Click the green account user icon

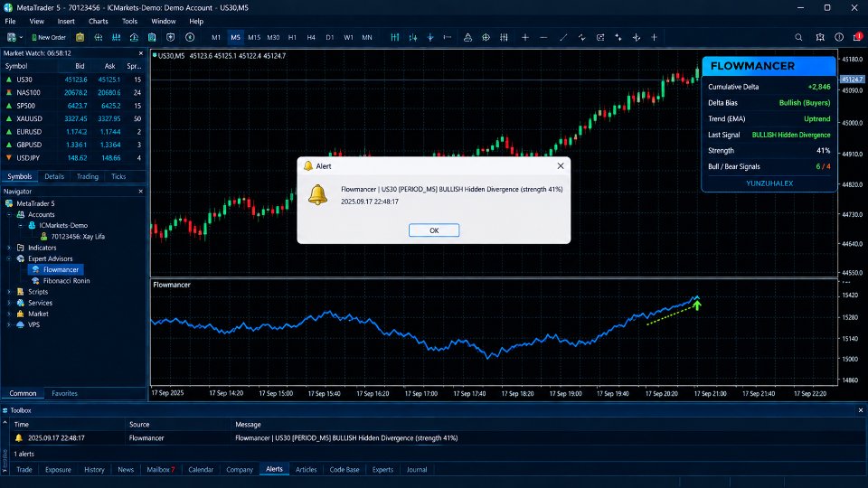coord(43,236)
